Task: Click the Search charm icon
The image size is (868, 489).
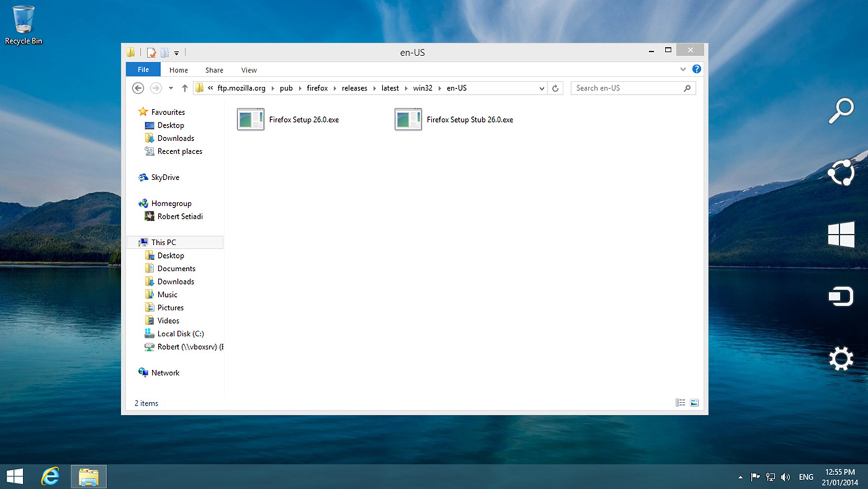Action: pos(841,111)
